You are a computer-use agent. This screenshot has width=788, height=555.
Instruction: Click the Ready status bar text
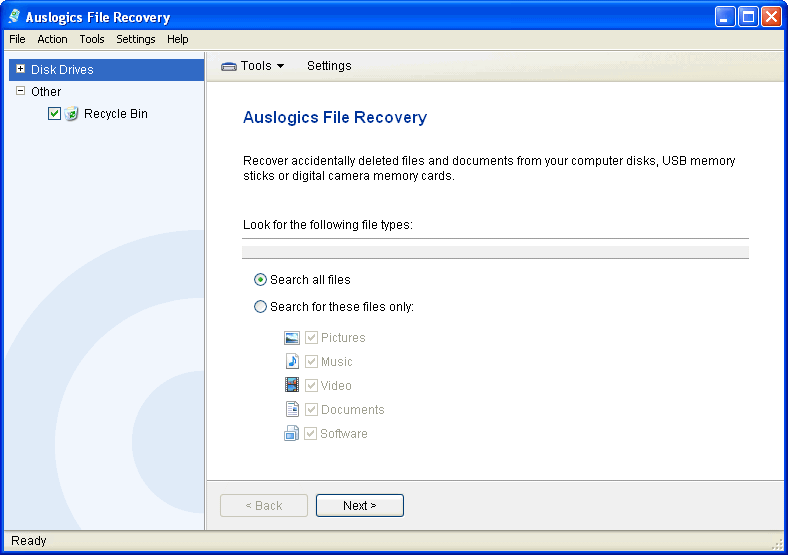[29, 541]
